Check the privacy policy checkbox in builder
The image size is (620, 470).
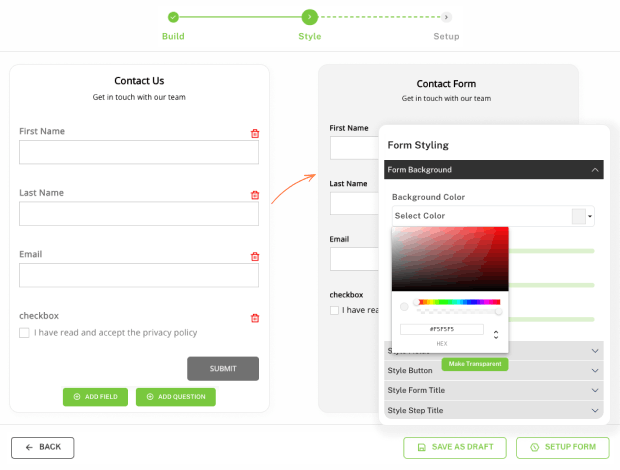click(x=24, y=333)
